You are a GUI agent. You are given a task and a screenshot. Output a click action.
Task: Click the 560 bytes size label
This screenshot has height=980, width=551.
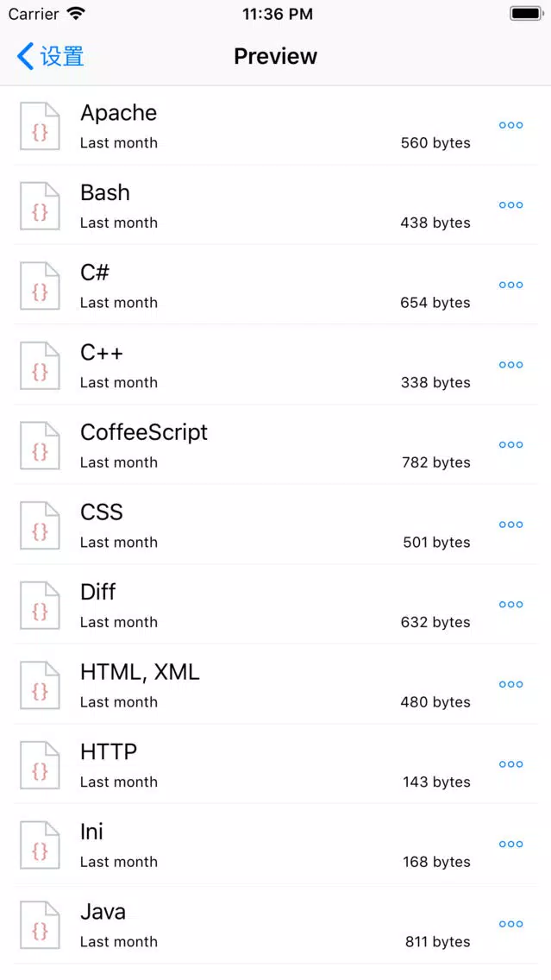pos(435,143)
